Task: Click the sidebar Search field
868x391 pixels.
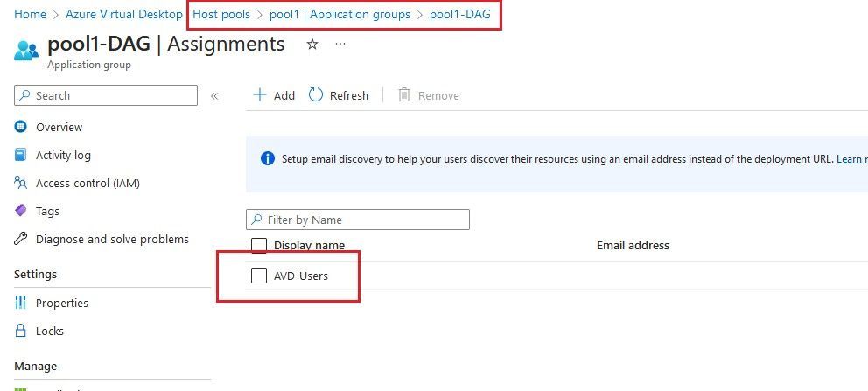Action: 106,95
